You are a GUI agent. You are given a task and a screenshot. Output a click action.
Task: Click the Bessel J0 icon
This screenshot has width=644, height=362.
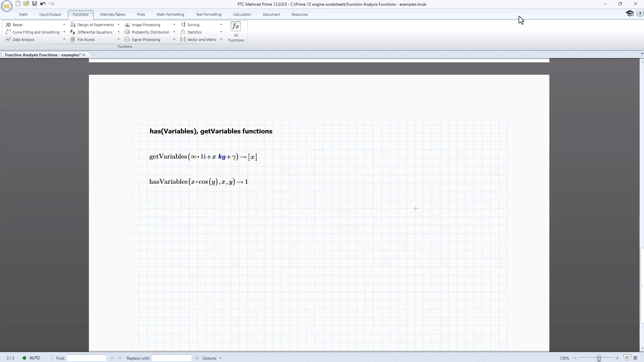point(8,25)
